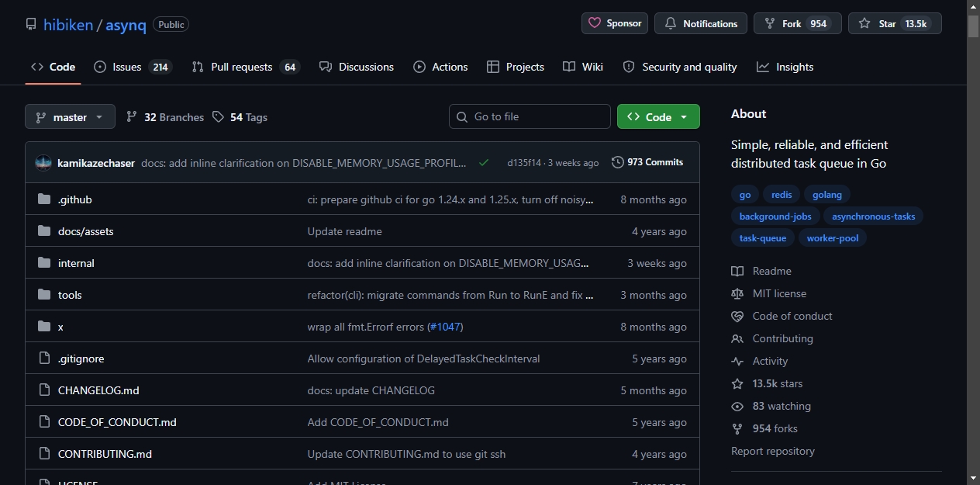Open commit hash d135f14
This screenshot has height=485, width=980.
point(524,163)
